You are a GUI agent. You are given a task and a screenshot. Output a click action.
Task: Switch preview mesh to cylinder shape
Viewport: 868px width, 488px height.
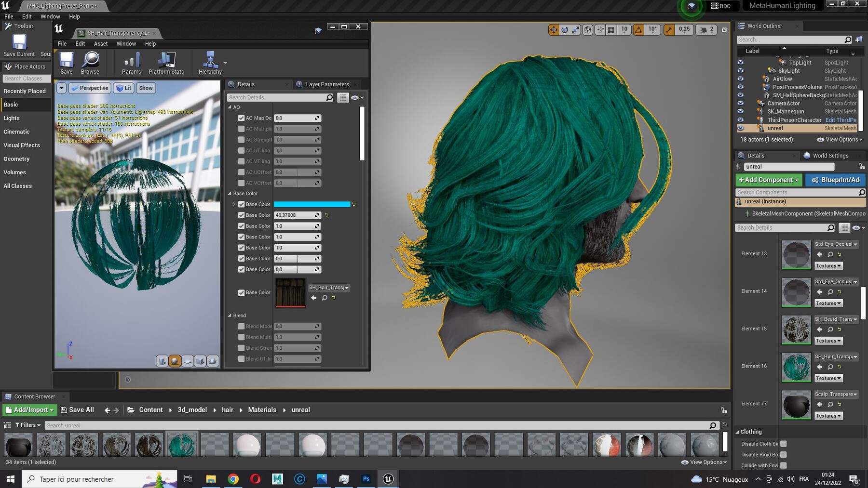tap(163, 361)
